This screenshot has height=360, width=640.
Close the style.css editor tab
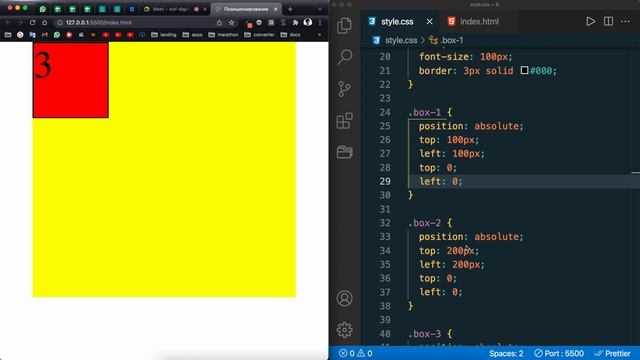(429, 22)
